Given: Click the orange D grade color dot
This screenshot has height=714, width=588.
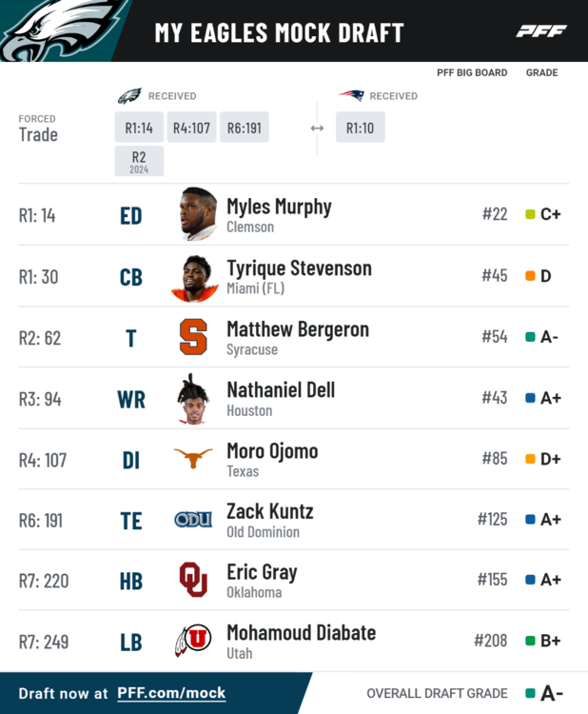Looking at the screenshot, I should click(x=530, y=276).
